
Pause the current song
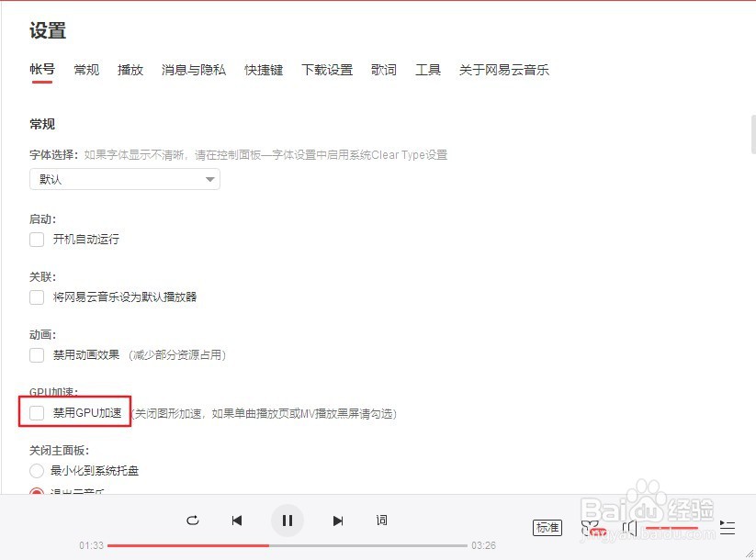288,521
